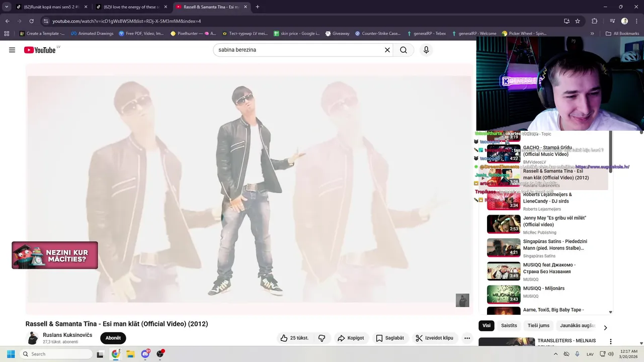This screenshot has width=644, height=362.
Task: Select the Visi filter chip
Action: (487, 325)
